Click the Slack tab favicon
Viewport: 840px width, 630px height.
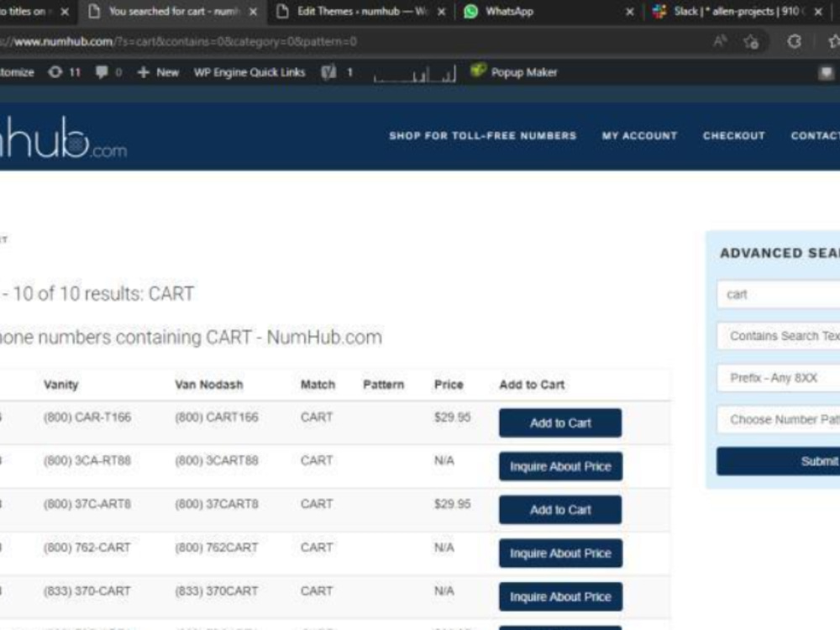pos(659,11)
